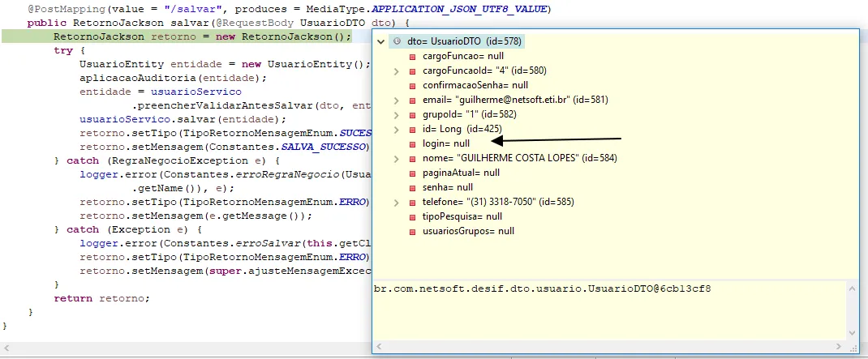The image size is (868, 359).
Task: Click the popup horizontal scrollbar left arrow
Action: tap(379, 346)
